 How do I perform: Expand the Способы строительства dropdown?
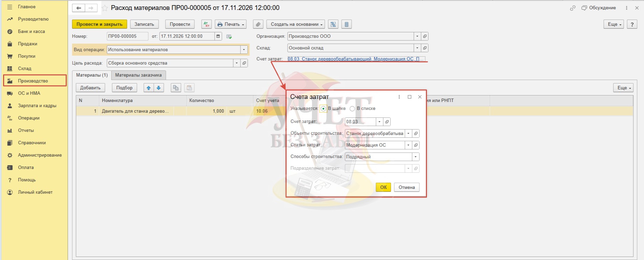click(x=416, y=157)
